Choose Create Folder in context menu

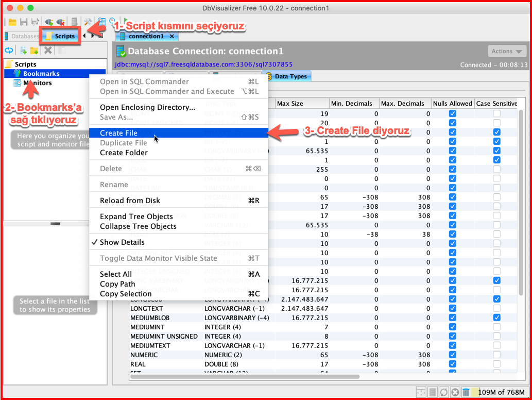[179, 153]
